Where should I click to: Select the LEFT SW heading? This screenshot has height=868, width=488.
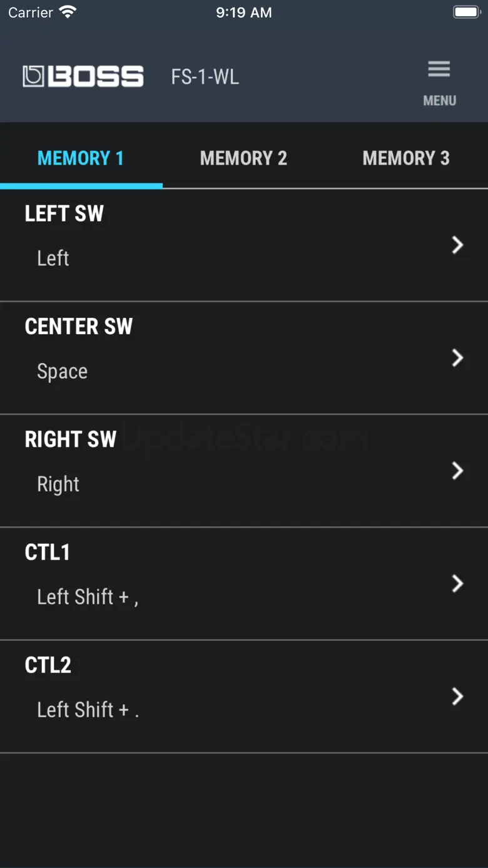coord(64,214)
